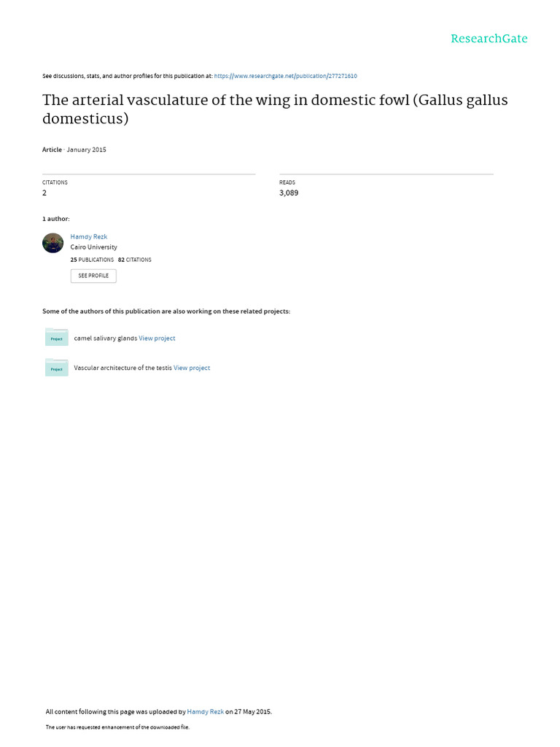Open View project for Vascular architecture of testis

pyautogui.click(x=192, y=368)
